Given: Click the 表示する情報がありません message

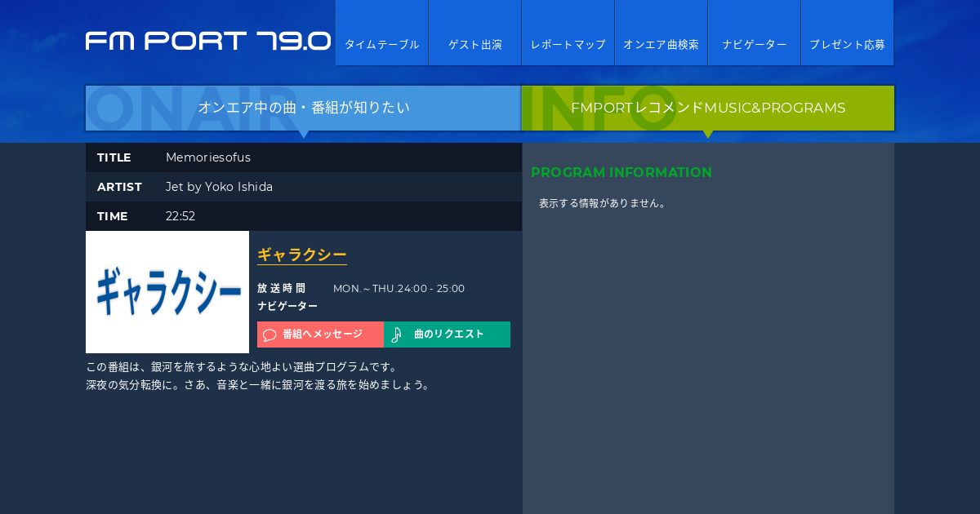Looking at the screenshot, I should coord(604,203).
